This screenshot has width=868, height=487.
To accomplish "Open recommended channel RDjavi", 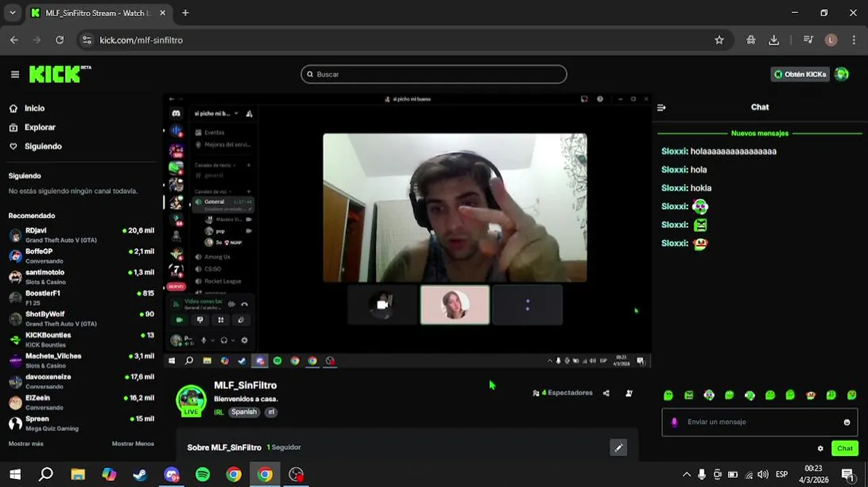I will point(81,235).
